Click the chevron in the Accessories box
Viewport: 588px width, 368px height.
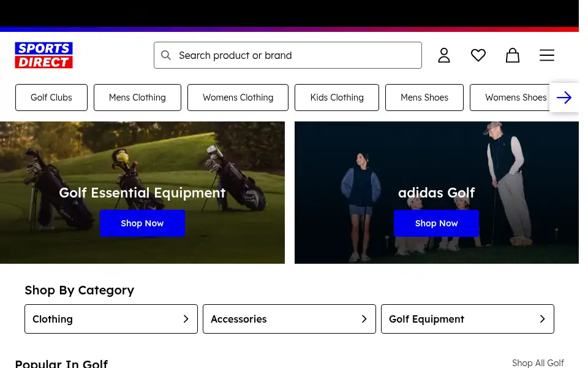click(364, 319)
